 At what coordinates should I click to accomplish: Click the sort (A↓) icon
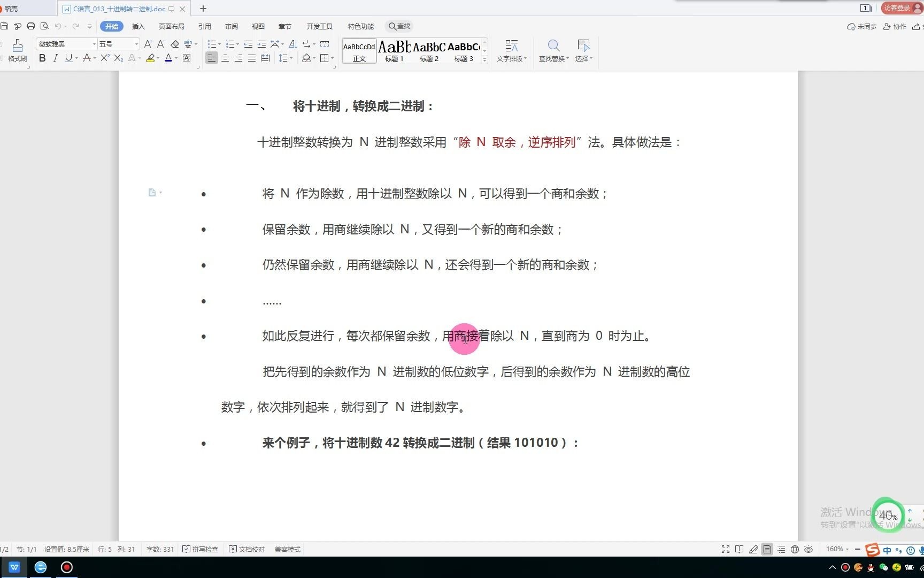292,44
